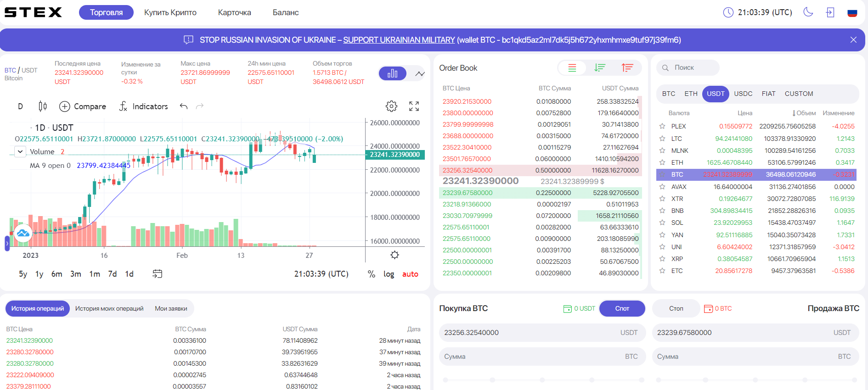Open the chart timezone menu showing UTC
The width and height of the screenshot is (868, 390).
pyautogui.click(x=321, y=274)
